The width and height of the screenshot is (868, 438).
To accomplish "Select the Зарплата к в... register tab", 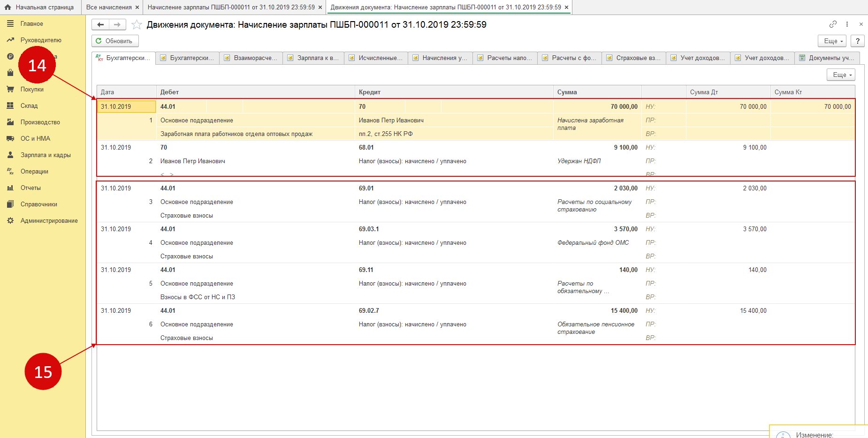I will click(x=313, y=58).
